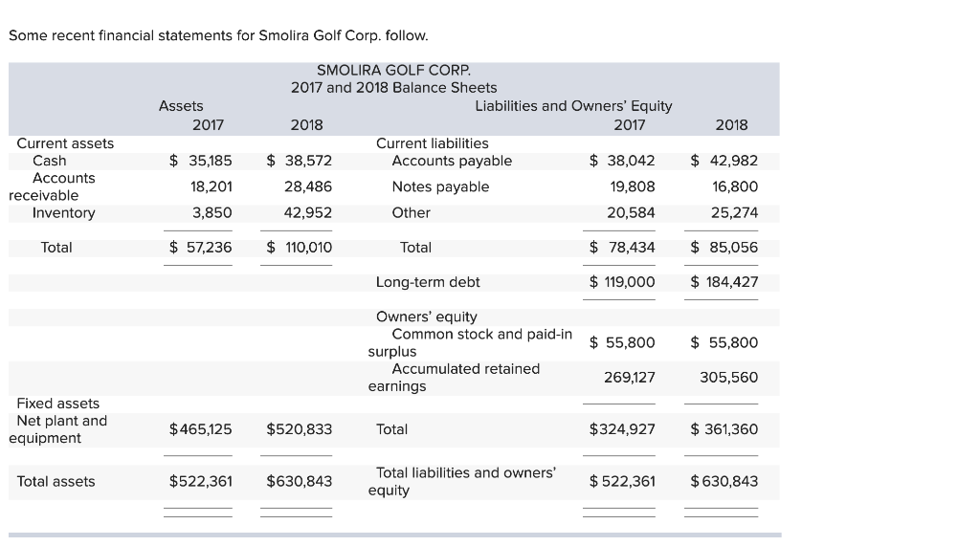Image resolution: width=980 pixels, height=546 pixels.
Task: Select the Current liabilities label
Action: (432, 143)
